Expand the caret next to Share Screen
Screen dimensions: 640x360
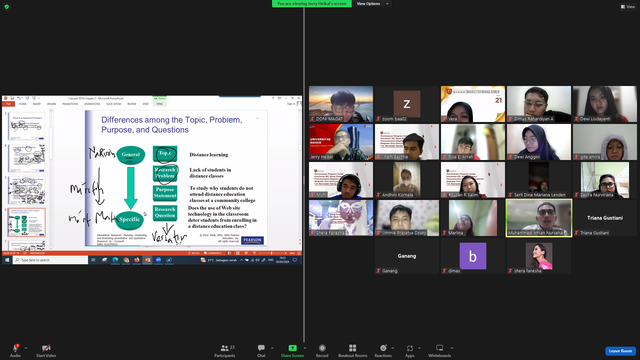coord(304,348)
